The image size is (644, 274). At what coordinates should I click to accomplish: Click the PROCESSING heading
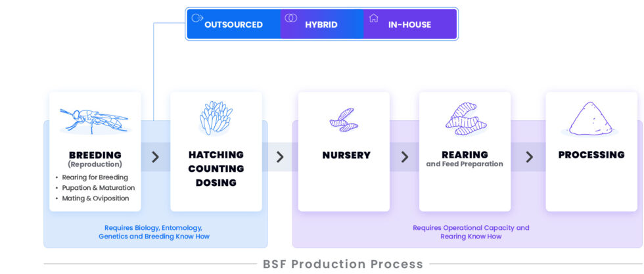coord(591,155)
